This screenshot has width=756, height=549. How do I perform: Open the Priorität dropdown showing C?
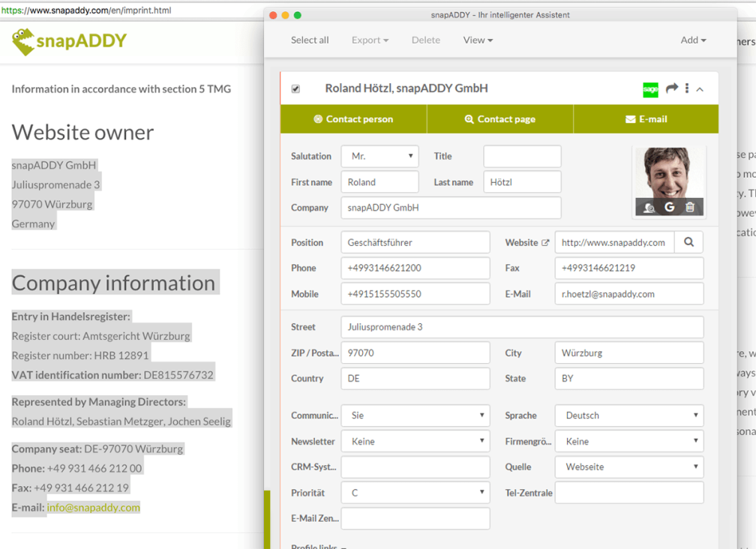415,493
